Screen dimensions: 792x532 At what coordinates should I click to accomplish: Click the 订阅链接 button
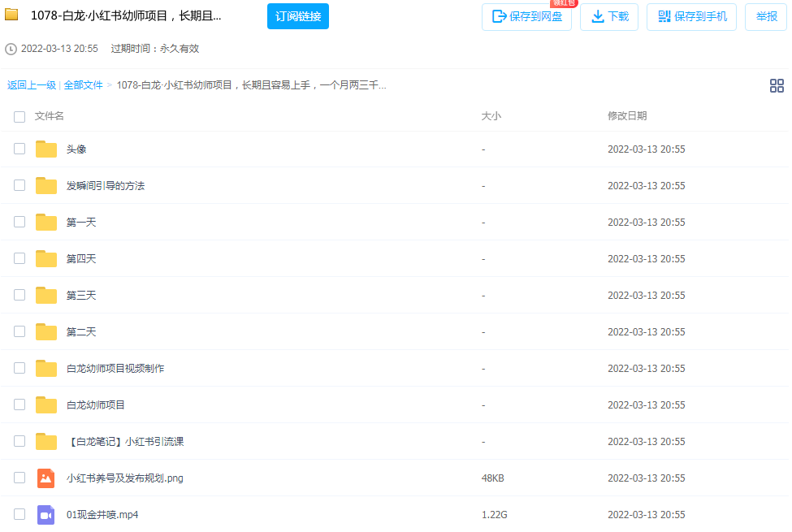click(298, 16)
